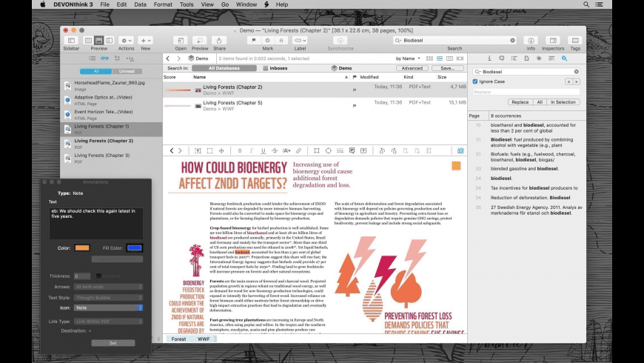Open the blue Fill Color swatch

[134, 248]
